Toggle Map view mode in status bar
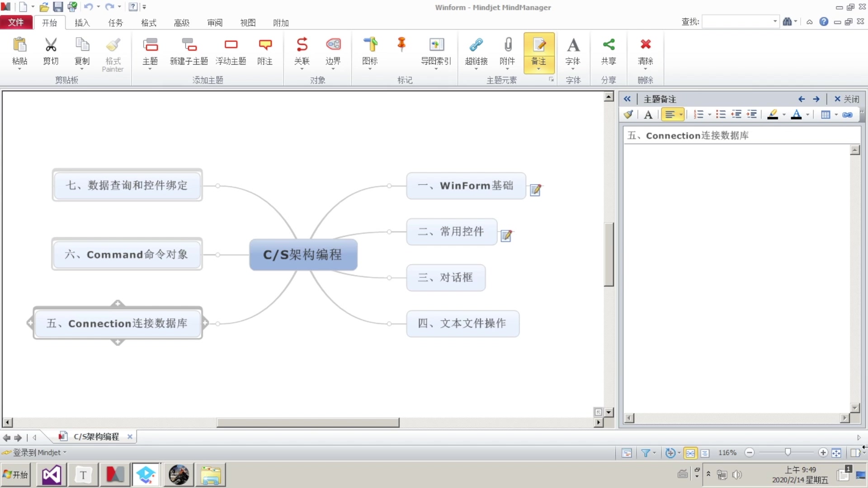 tap(690, 453)
